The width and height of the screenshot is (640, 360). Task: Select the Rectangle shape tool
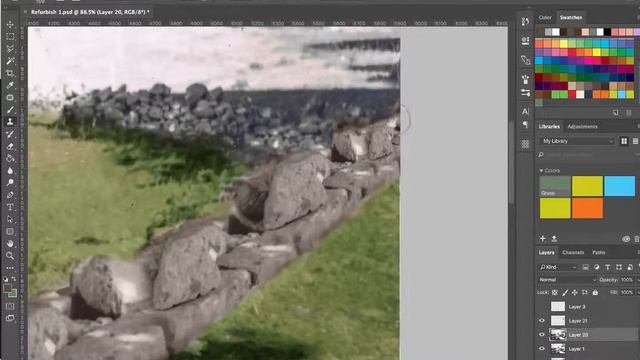point(10,231)
